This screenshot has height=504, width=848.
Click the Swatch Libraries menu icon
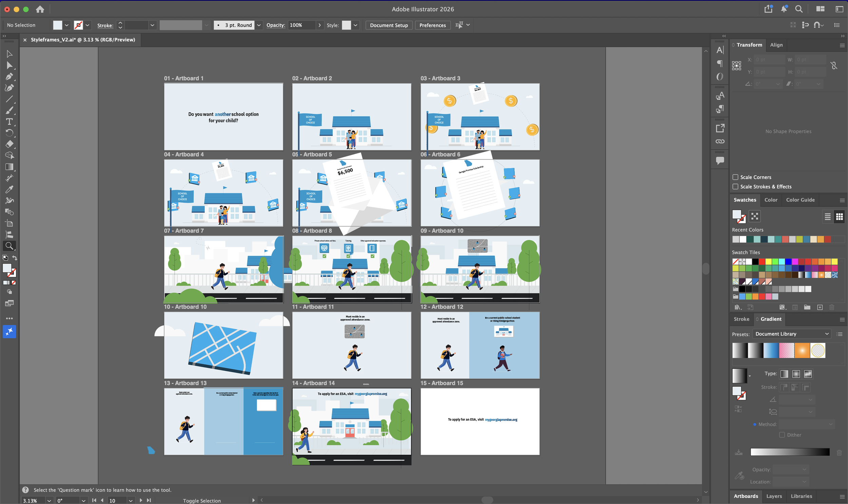738,307
